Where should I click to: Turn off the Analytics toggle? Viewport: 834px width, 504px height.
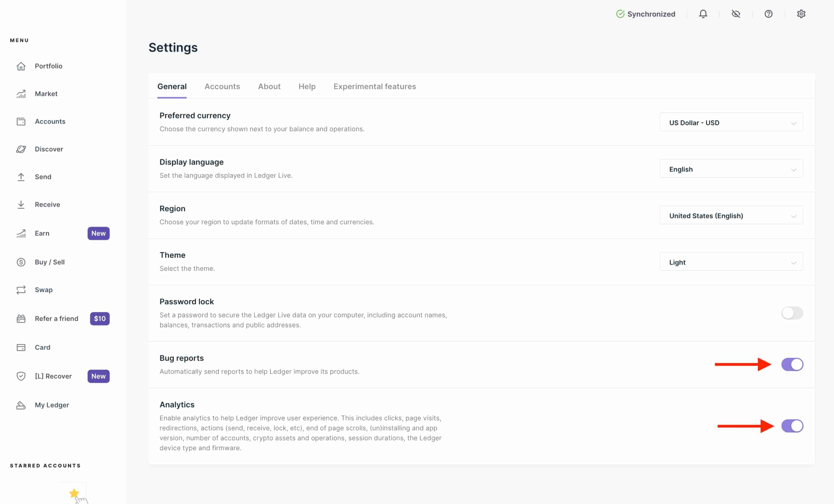coord(792,426)
